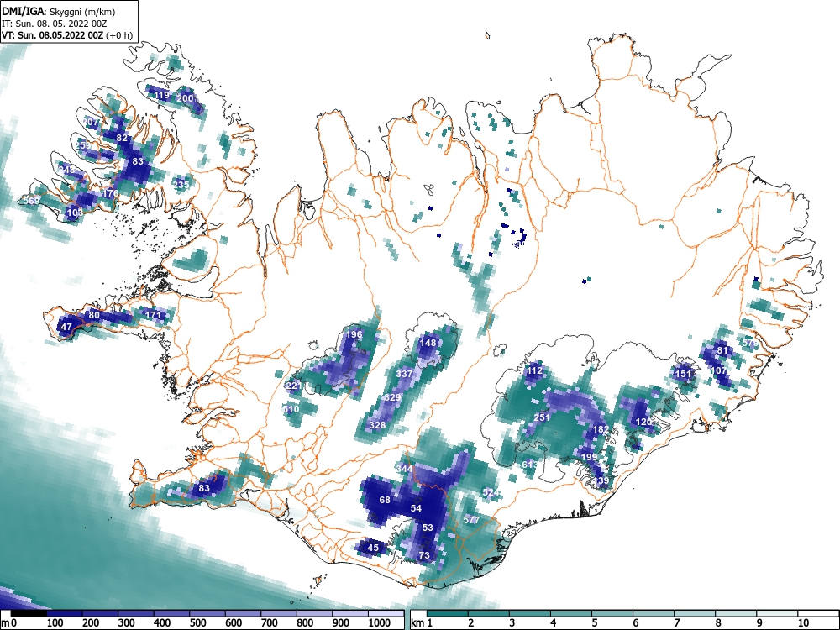Click the 'IT: Sun. 08. 05. 2022 00Z' line
Image resolution: width=840 pixels, height=630 pixels.
[x=55, y=24]
